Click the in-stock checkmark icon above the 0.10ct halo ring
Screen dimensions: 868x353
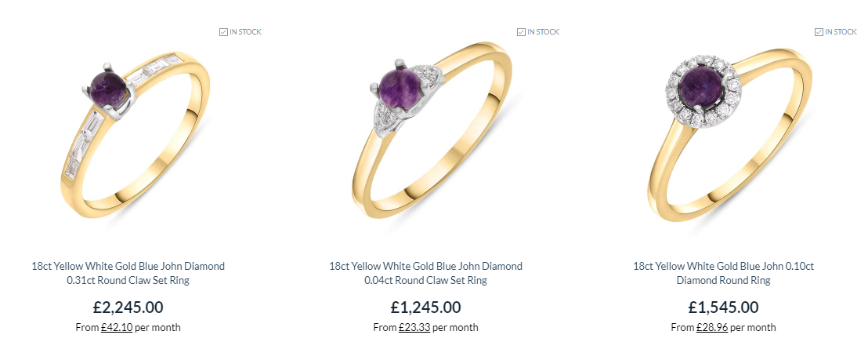(819, 32)
